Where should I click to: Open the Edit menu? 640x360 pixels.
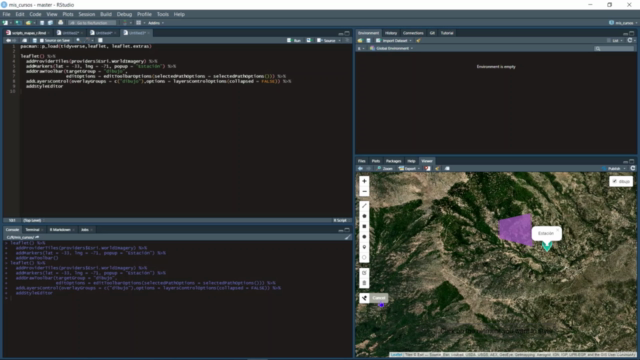click(20, 14)
